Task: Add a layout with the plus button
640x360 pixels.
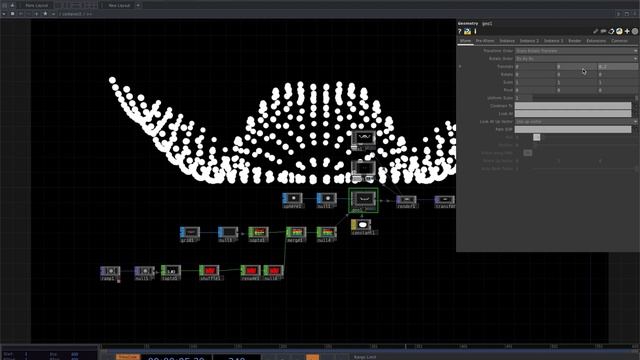Action: 138,5
